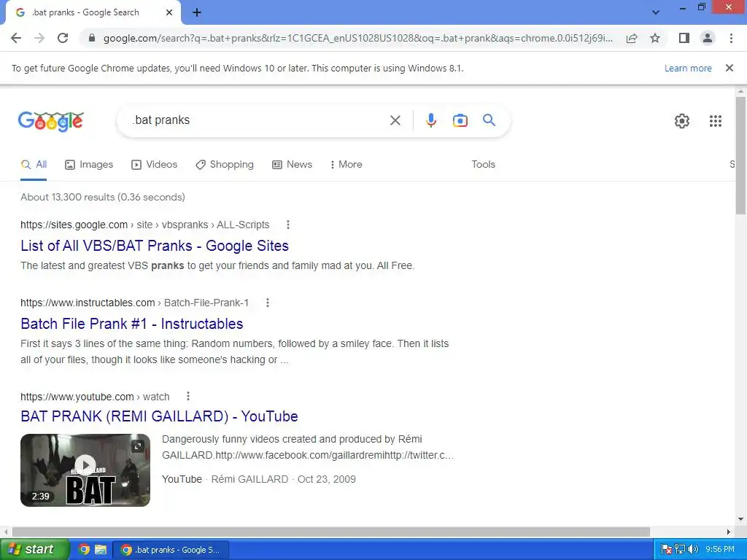
Task: Select .bat pranks Chrome taskbar button
Action: tap(171, 550)
